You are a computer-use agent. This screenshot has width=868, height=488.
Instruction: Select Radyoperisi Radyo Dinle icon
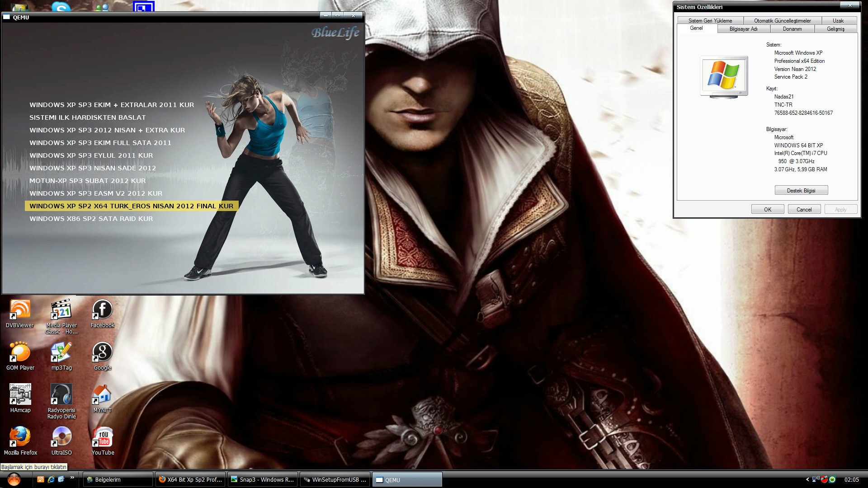(x=61, y=401)
